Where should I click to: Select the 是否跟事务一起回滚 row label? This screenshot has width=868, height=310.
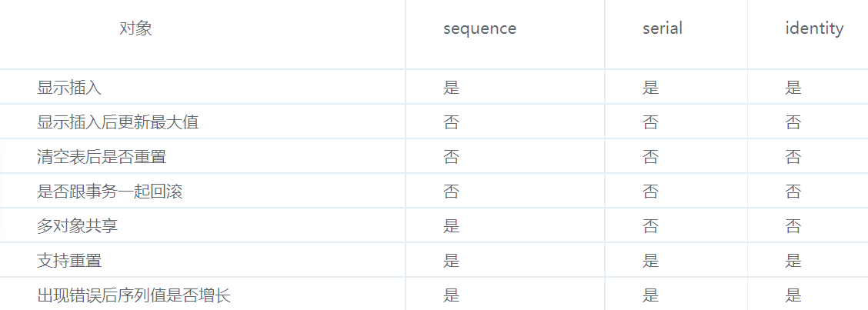[110, 192]
